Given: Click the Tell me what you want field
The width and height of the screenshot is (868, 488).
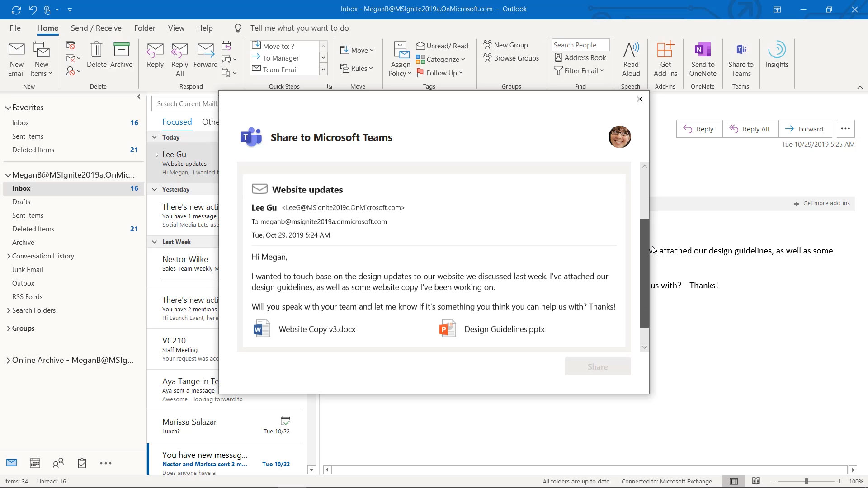Looking at the screenshot, I should tap(299, 28).
